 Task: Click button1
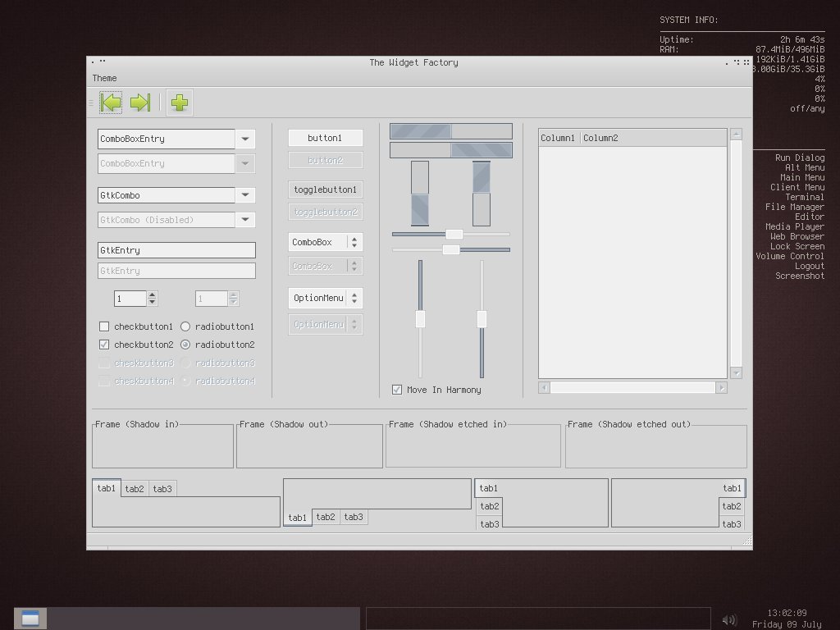pos(325,138)
